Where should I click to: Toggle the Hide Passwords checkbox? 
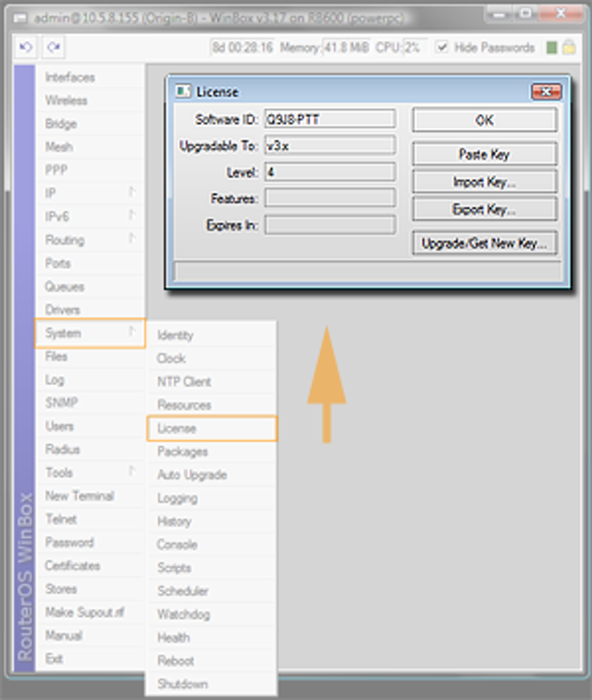coord(442,47)
